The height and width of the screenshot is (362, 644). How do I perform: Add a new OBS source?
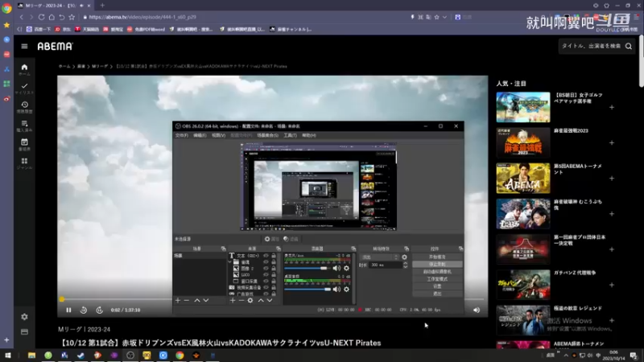point(233,300)
